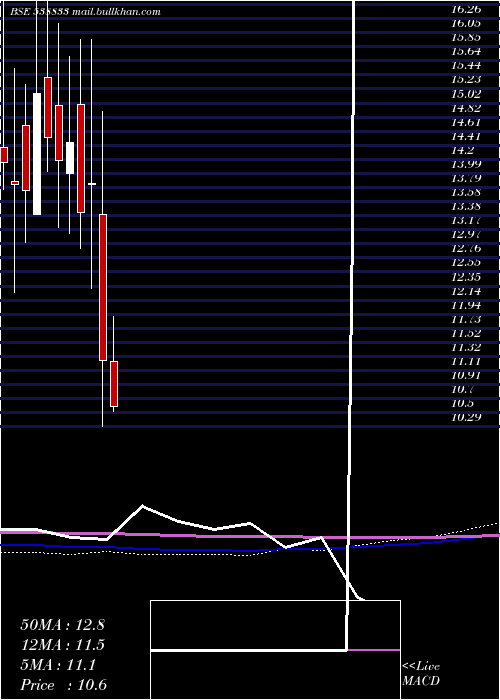This screenshot has height=700, width=500.
Task: Click the "50MA : 12.8" readout
Action: [x=62, y=625]
